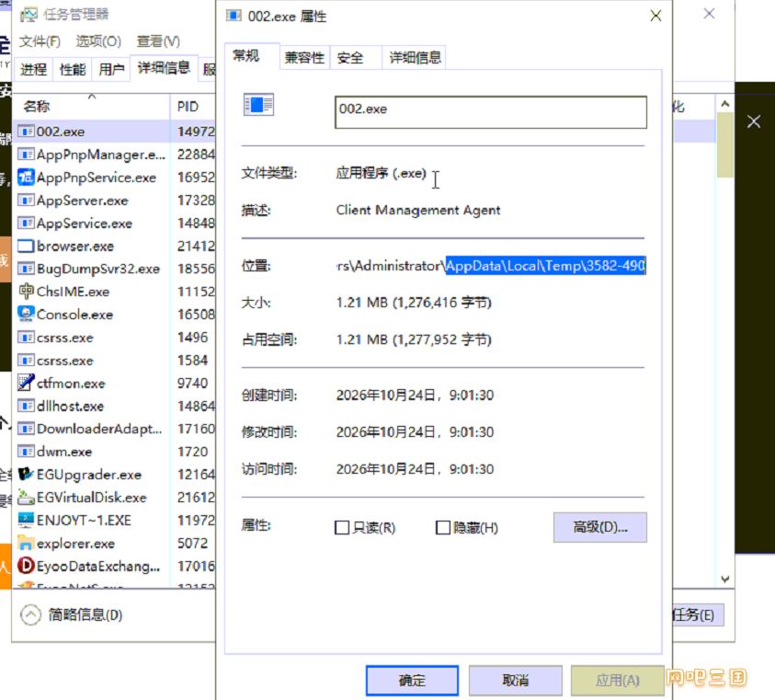The image size is (775, 700).
Task: Click the file icon in 002.exe properties
Action: point(258,105)
